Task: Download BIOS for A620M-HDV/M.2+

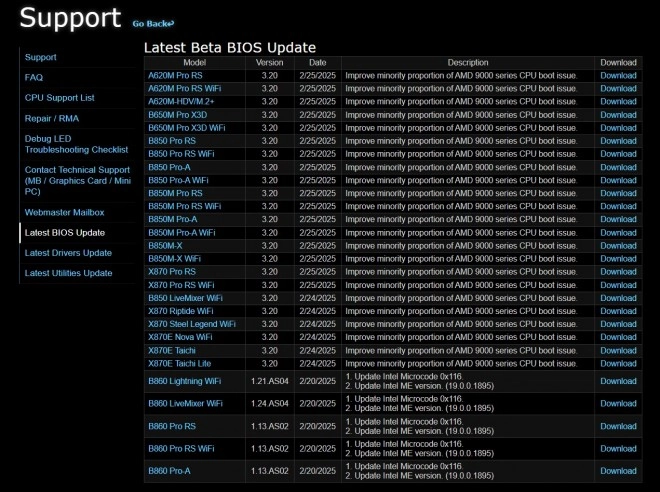Action: pos(618,101)
